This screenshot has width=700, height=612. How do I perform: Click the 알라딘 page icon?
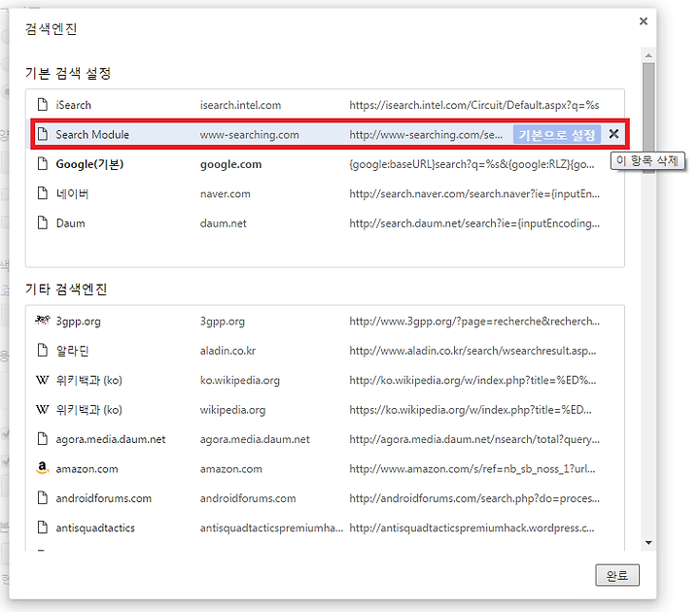[x=43, y=350]
